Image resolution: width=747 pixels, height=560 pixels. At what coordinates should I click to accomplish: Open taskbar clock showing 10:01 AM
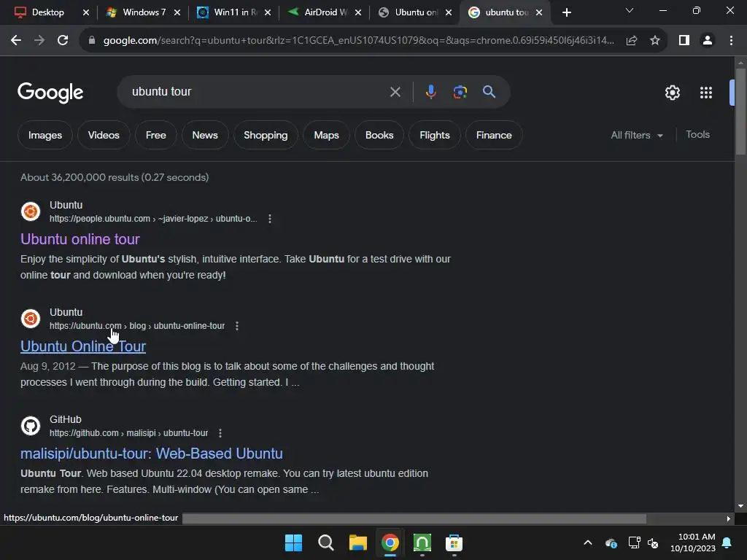pyautogui.click(x=693, y=542)
